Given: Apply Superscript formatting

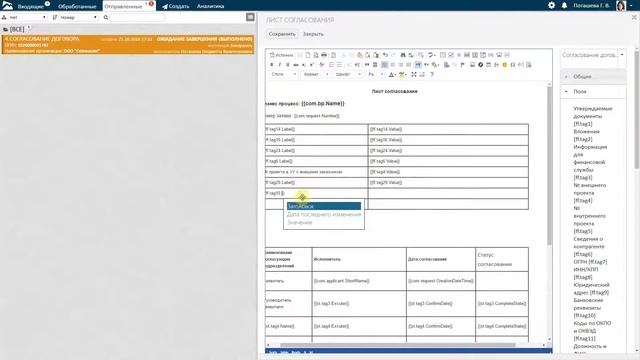Looking at the screenshot, I should [312, 64].
